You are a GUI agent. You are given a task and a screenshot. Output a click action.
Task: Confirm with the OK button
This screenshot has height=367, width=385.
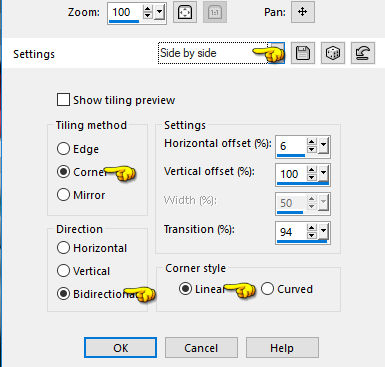click(x=120, y=348)
